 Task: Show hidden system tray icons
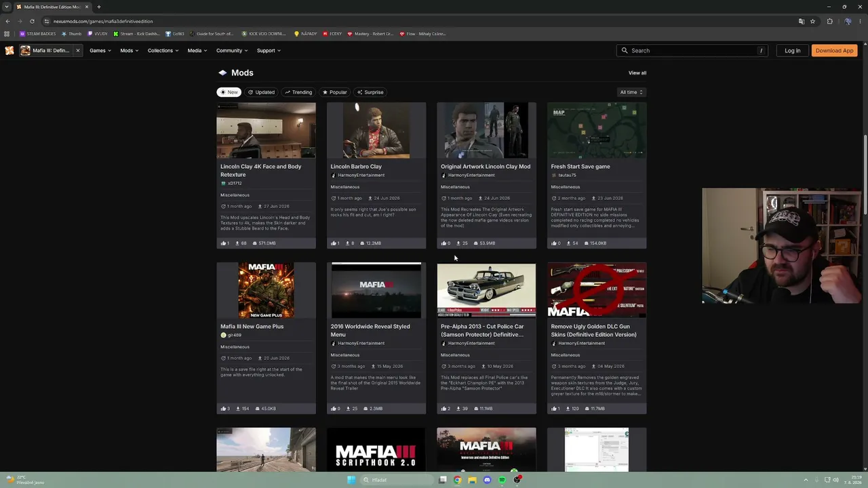806,480
